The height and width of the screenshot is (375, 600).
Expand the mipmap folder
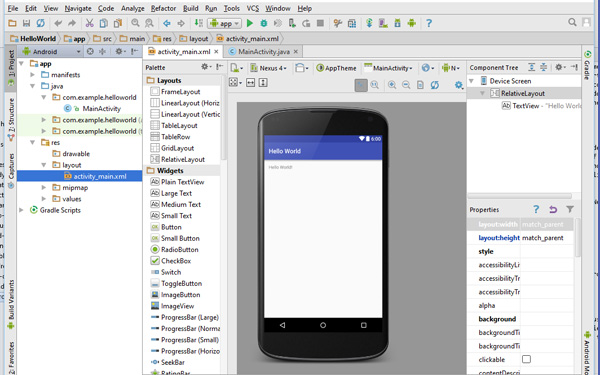pyautogui.click(x=44, y=188)
